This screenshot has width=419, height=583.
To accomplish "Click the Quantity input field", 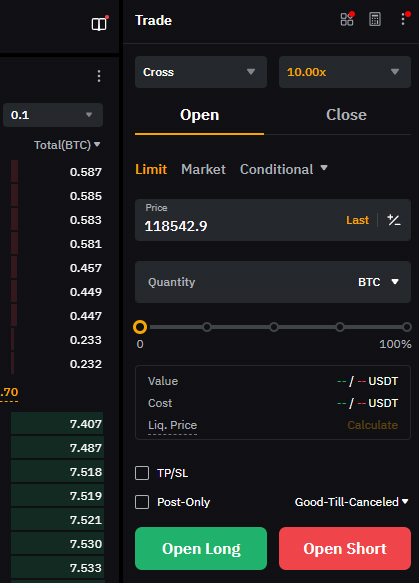I will pos(273,282).
